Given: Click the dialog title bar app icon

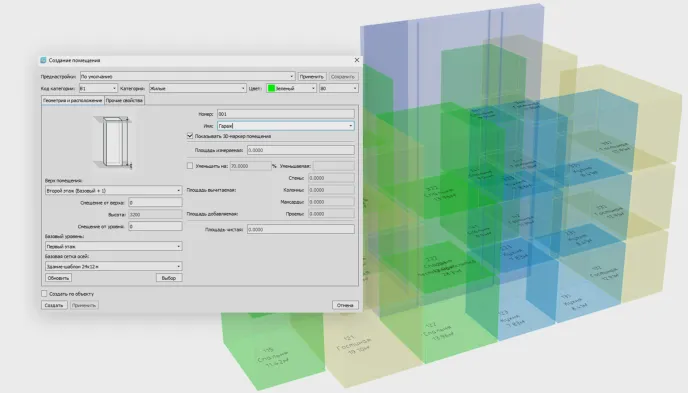Looking at the screenshot, I should (x=43, y=60).
